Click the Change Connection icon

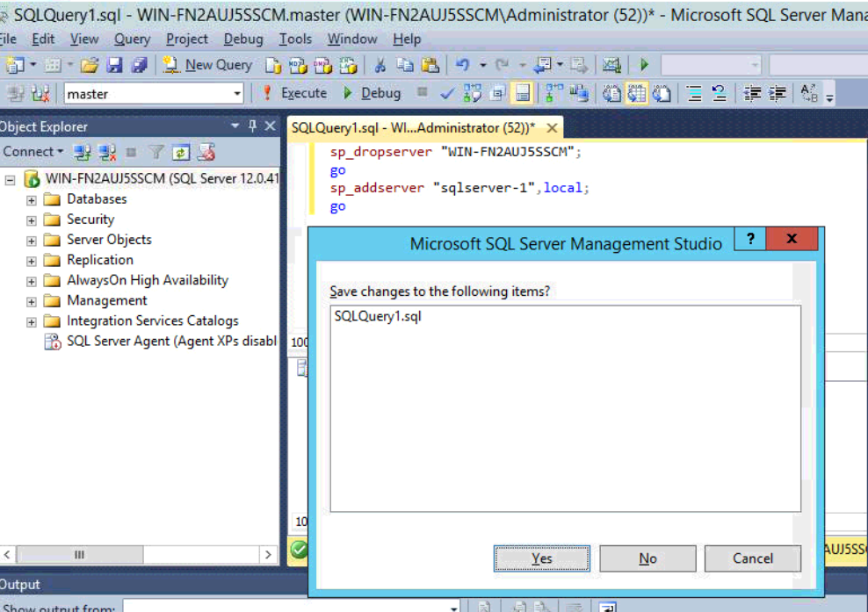click(x=41, y=94)
